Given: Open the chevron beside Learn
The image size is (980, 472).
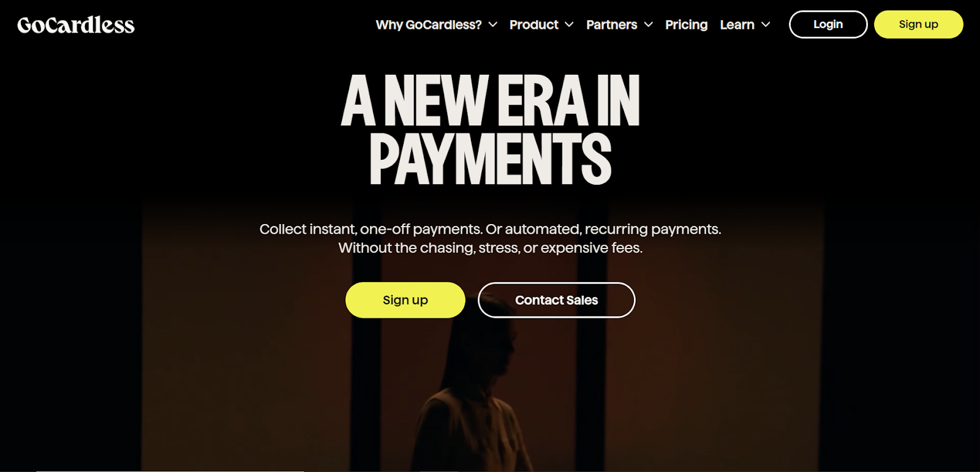Looking at the screenshot, I should coord(765,24).
